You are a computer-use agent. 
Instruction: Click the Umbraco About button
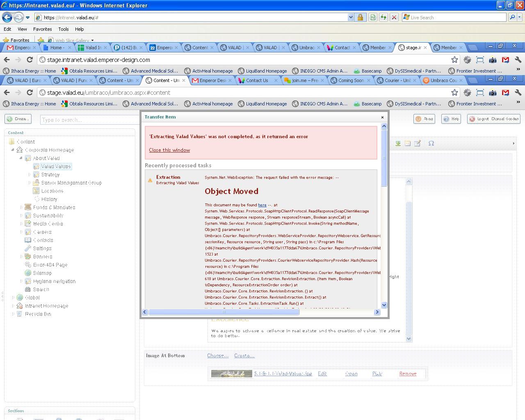coord(424,119)
